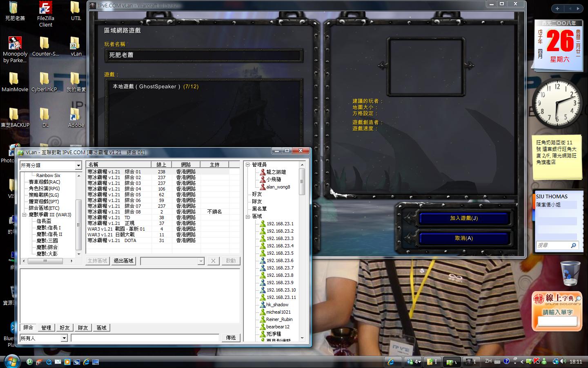Click the user list vertical scrollbar

[302, 251]
